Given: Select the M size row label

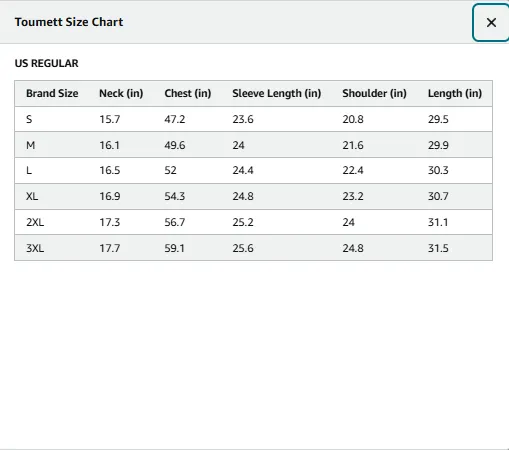Looking at the screenshot, I should coord(30,145).
